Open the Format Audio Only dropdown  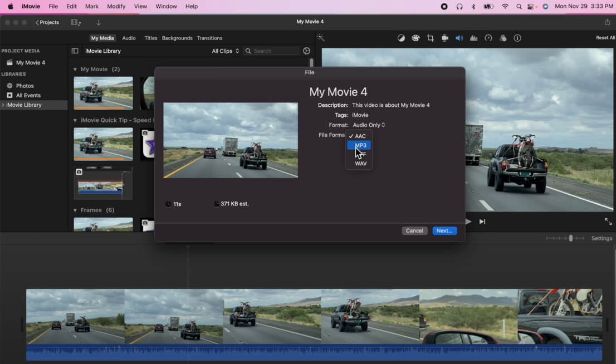pyautogui.click(x=369, y=125)
